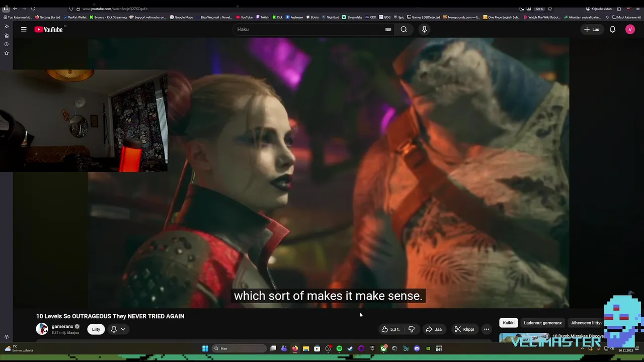
Task: Go to the YouTube home logo
Action: (48, 30)
